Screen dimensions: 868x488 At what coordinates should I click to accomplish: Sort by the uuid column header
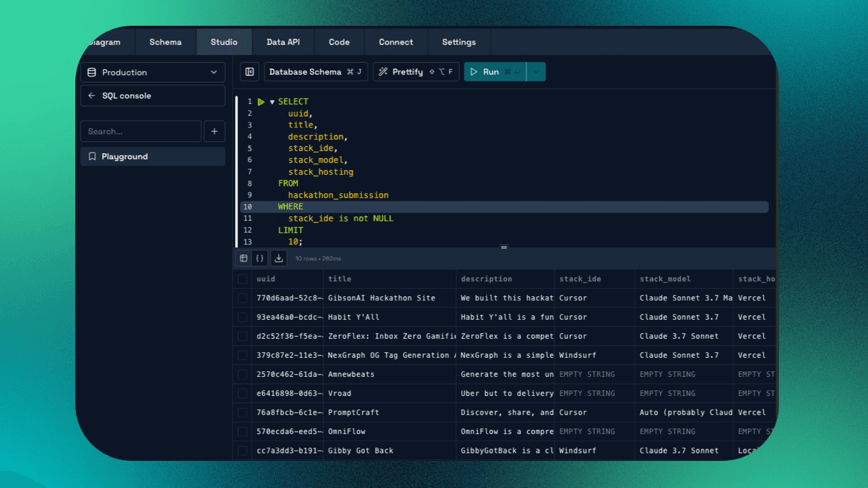(x=288, y=279)
